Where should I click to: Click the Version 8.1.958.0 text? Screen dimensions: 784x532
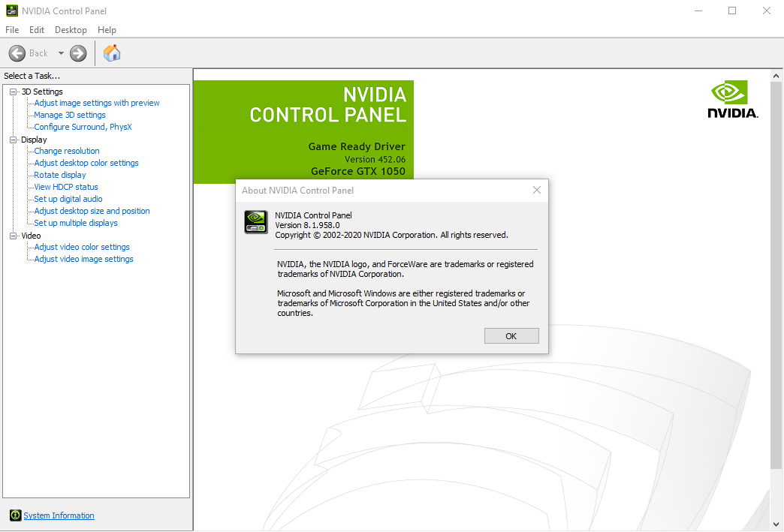307,225
